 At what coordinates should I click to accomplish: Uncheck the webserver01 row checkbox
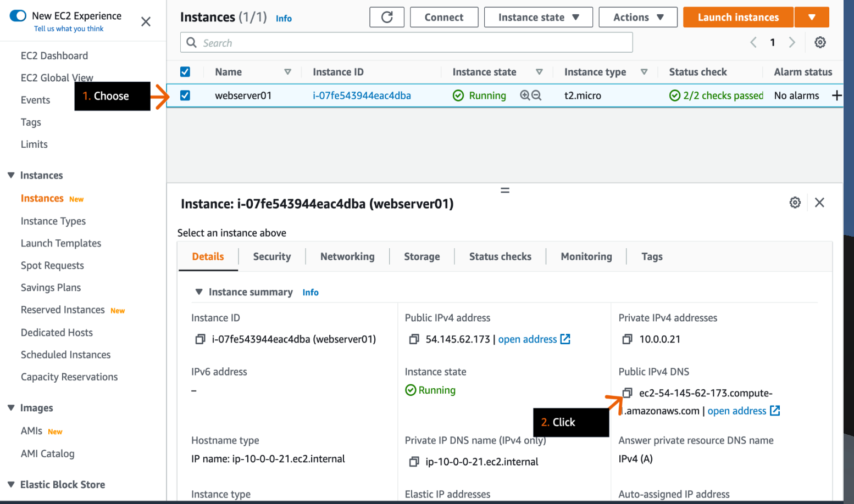point(185,94)
